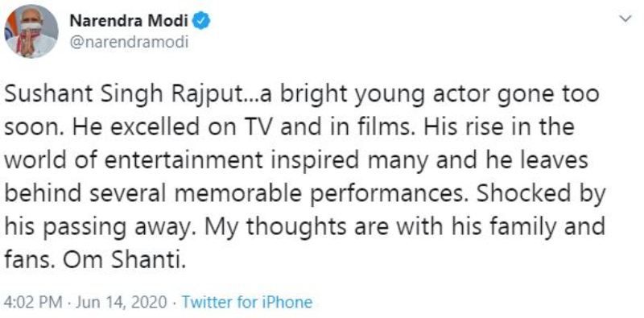Image resolution: width=644 pixels, height=318 pixels.
Task: Click the 4:02 PM timestamp
Action: coord(32,303)
